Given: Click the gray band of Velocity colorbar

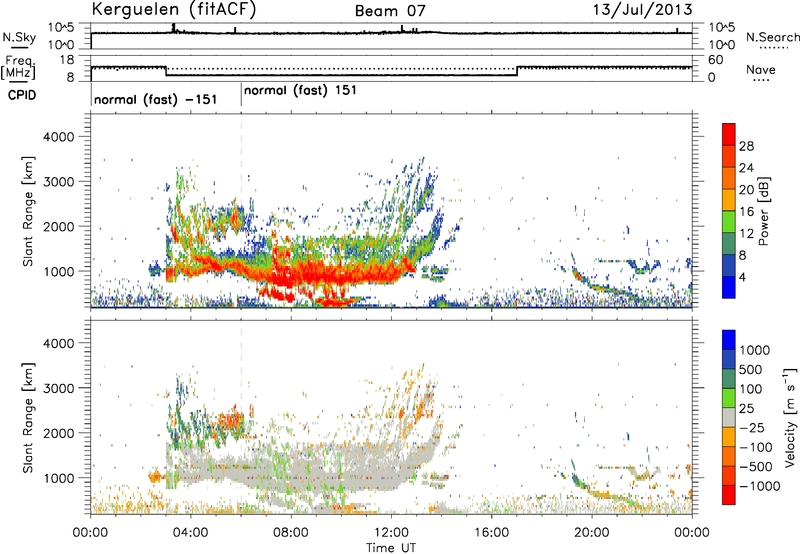Looking at the screenshot, I should [729, 418].
